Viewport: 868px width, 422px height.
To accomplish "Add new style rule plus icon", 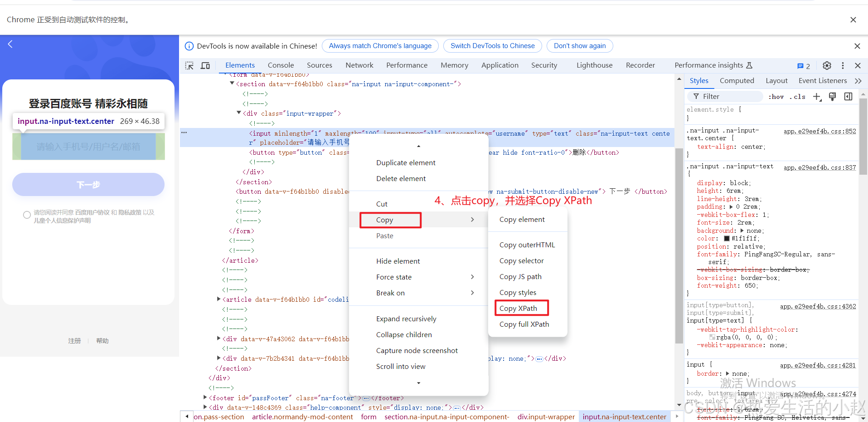I will tap(817, 96).
